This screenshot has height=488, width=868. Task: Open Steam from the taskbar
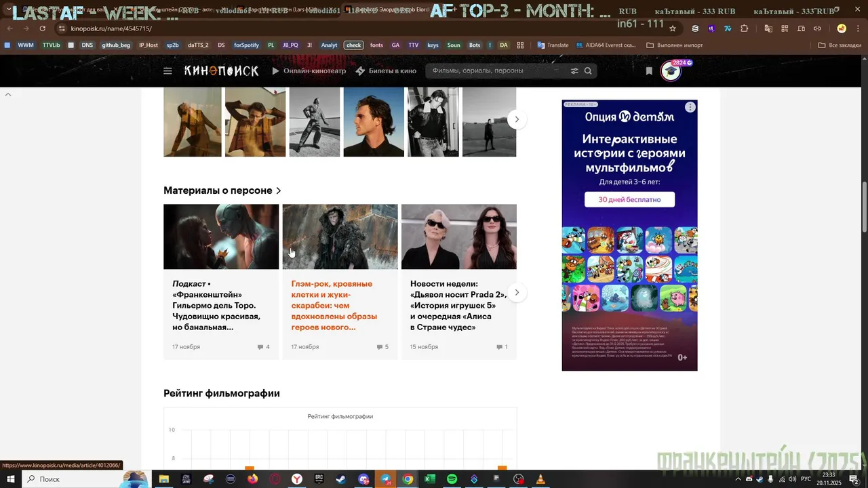coord(341,479)
